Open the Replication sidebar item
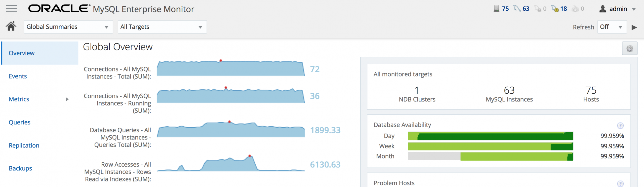The image size is (644, 187). pyautogui.click(x=24, y=145)
